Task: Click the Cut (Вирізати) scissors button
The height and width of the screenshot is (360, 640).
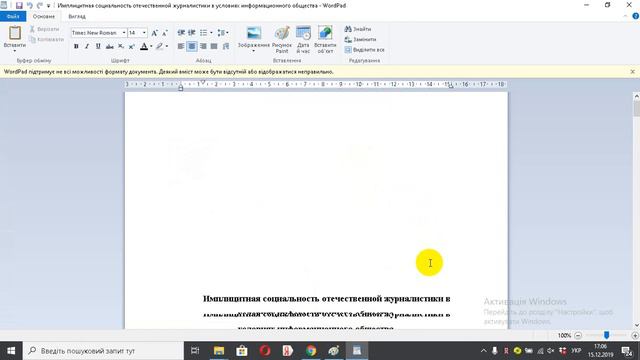Action: point(44,29)
